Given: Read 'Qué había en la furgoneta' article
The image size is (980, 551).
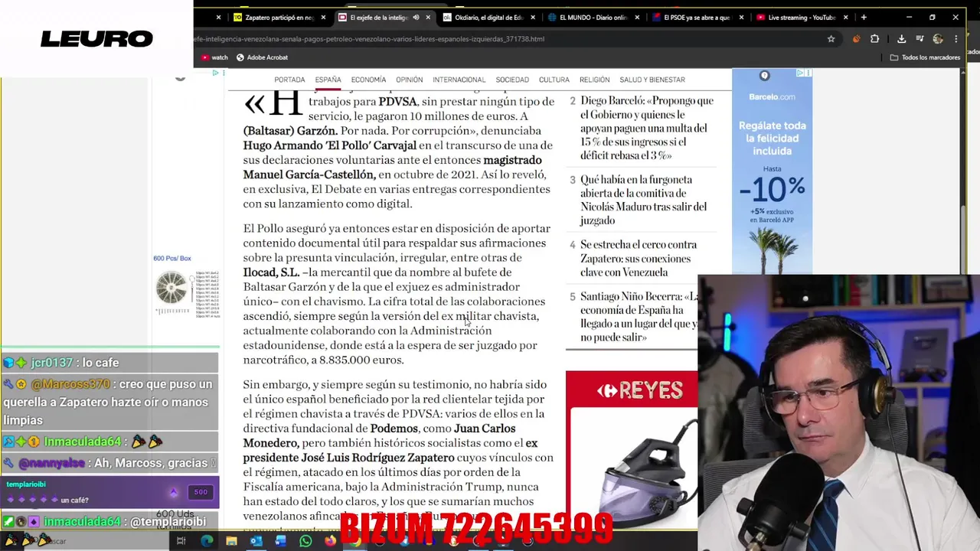Looking at the screenshot, I should coord(643,200).
